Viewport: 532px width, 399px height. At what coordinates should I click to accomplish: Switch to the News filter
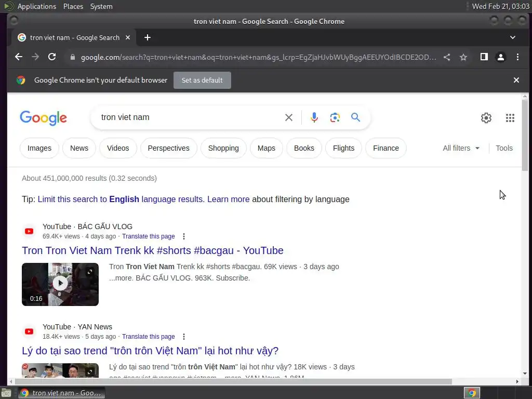(x=79, y=148)
